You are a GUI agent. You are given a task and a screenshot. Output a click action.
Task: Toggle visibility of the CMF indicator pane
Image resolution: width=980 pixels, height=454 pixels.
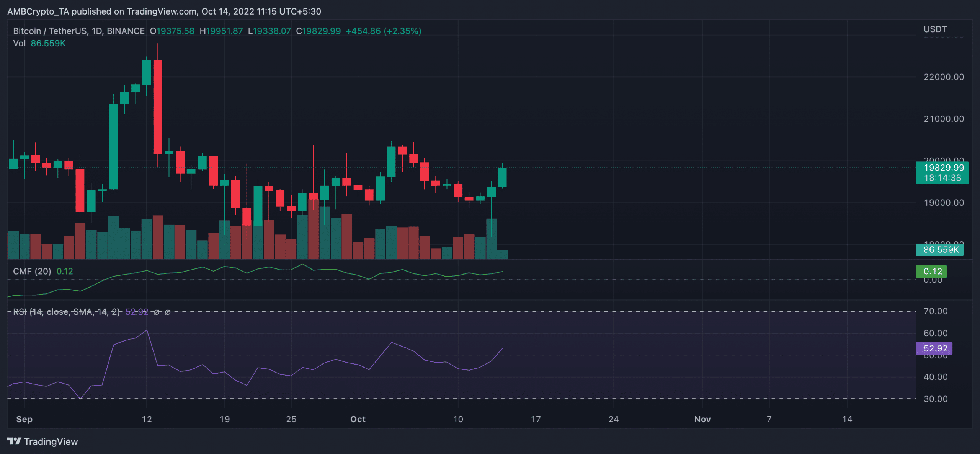32,271
